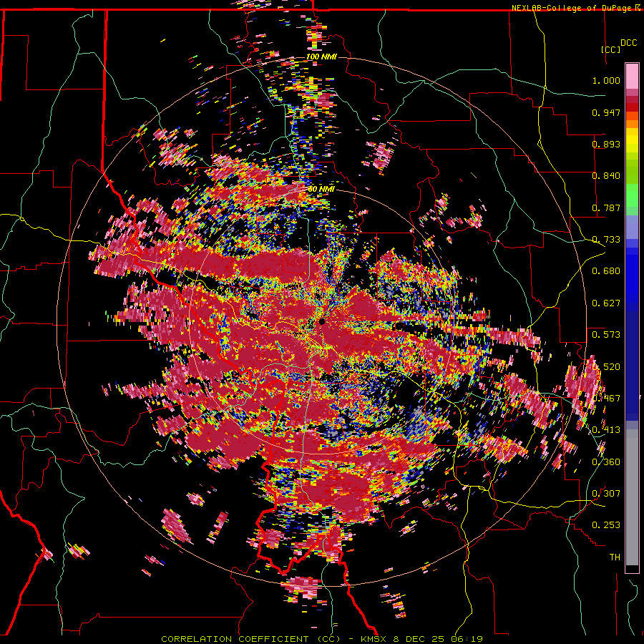This screenshot has height=644, width=644.
Task: Pick the light pink swatch atop the color bar
Action: (x=632, y=76)
